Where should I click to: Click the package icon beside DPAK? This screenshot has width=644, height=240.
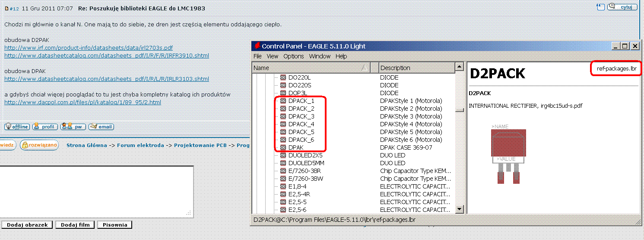[283, 147]
